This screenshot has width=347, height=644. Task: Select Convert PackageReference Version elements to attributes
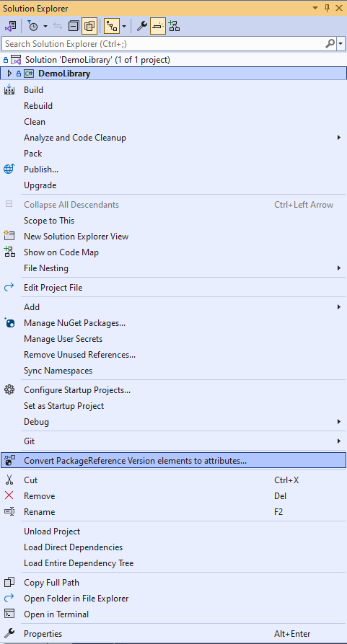pyautogui.click(x=173, y=460)
